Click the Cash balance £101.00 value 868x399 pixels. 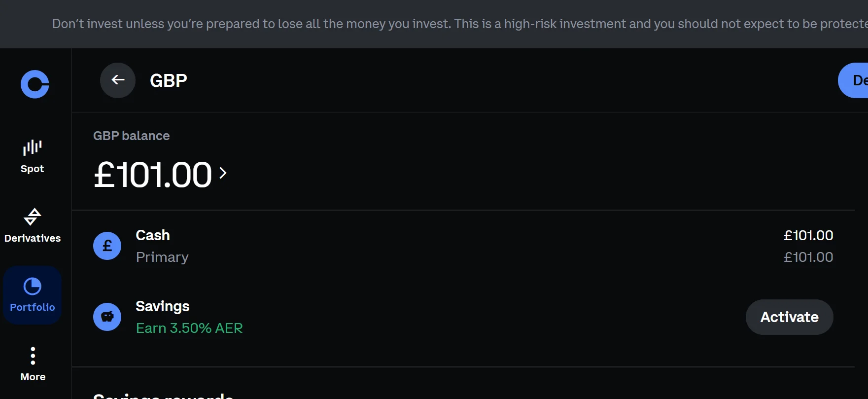[808, 235]
